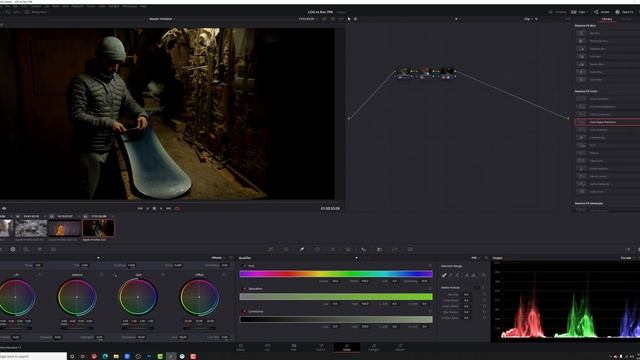
Task: Open the qualifier HSL mode dropdown
Action: pos(475,258)
